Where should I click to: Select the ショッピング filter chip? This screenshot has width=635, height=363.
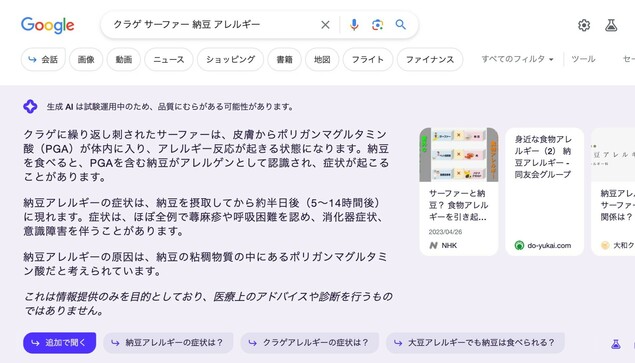point(230,60)
